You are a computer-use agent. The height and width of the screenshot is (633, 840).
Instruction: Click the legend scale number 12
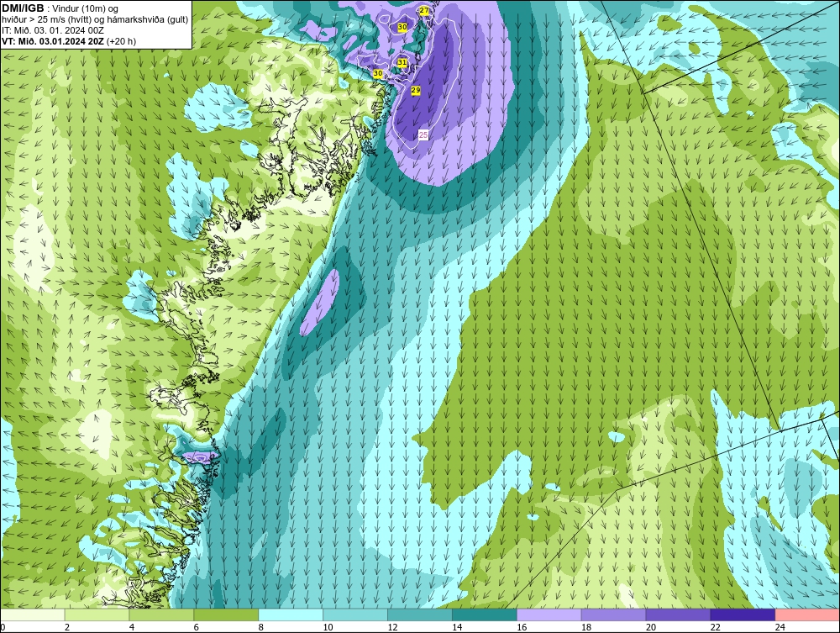coord(392,627)
